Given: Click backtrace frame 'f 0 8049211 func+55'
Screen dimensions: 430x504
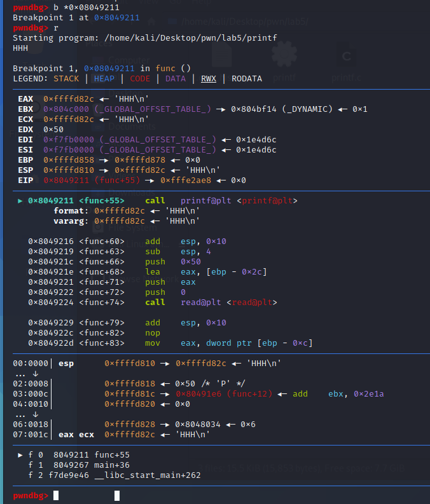Looking at the screenshot, I should coord(79,455).
